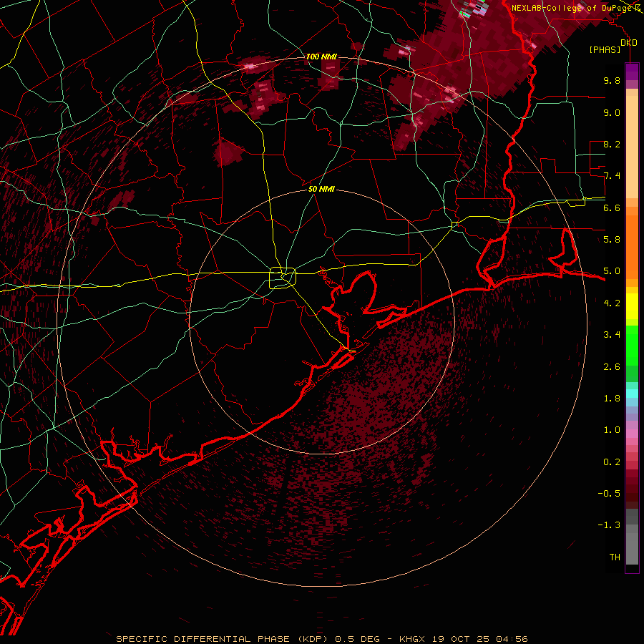Image resolution: width=644 pixels, height=644 pixels.
Task: Click the bright green segment of the color bar
Action: click(632, 344)
